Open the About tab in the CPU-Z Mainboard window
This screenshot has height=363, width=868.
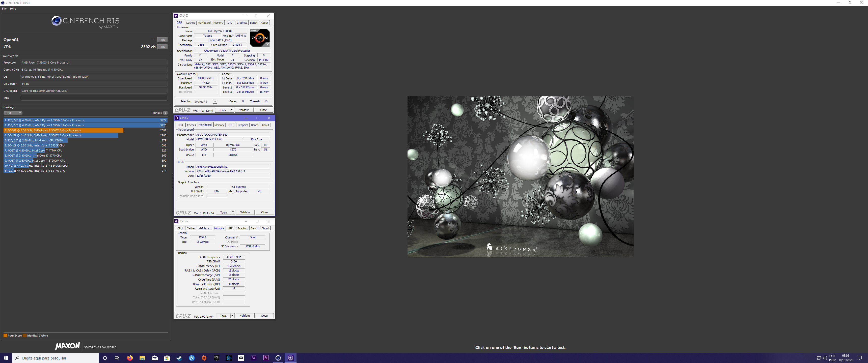pos(265,125)
